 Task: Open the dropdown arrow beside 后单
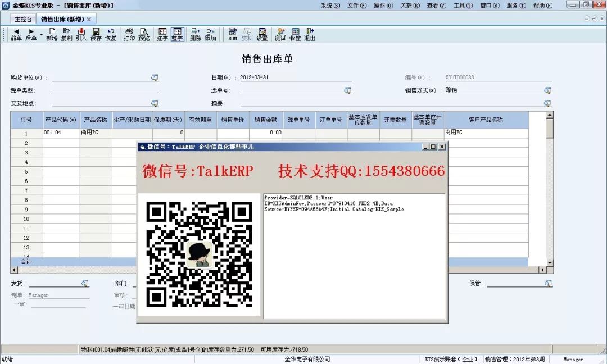(x=42, y=35)
